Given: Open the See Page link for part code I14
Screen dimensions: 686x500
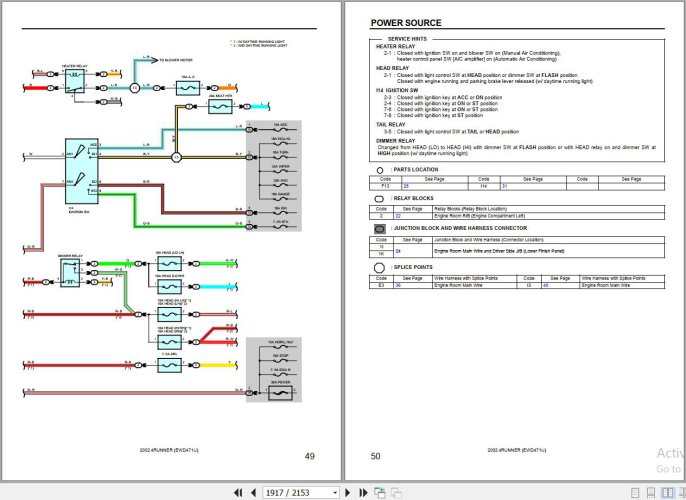Looking at the screenshot, I should coord(504,186).
